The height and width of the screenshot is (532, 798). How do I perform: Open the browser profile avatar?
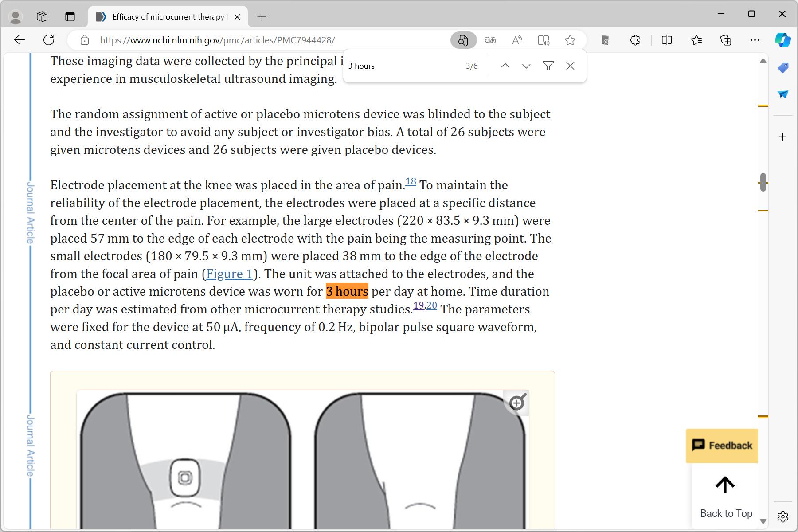click(16, 17)
